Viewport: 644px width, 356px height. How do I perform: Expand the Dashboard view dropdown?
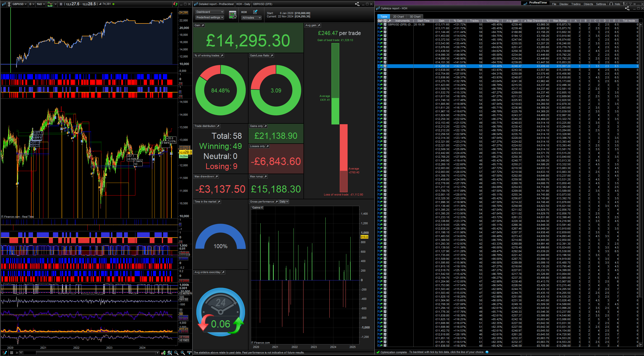pos(209,12)
